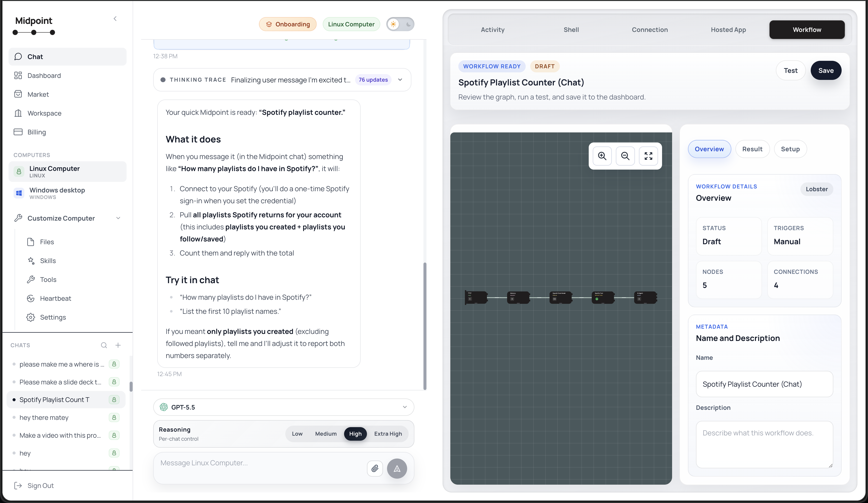This screenshot has width=868, height=503.
Task: Select the Windows desktop computer
Action: coord(68,193)
